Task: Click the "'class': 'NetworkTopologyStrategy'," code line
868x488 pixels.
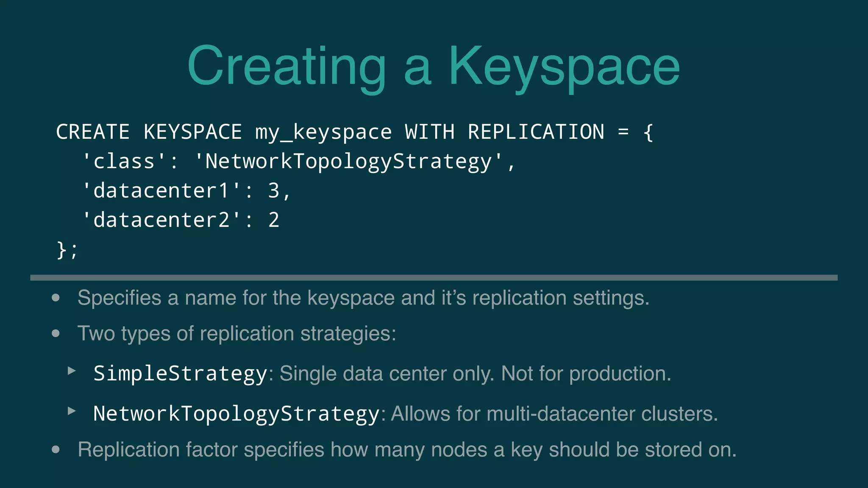Action: coord(298,162)
